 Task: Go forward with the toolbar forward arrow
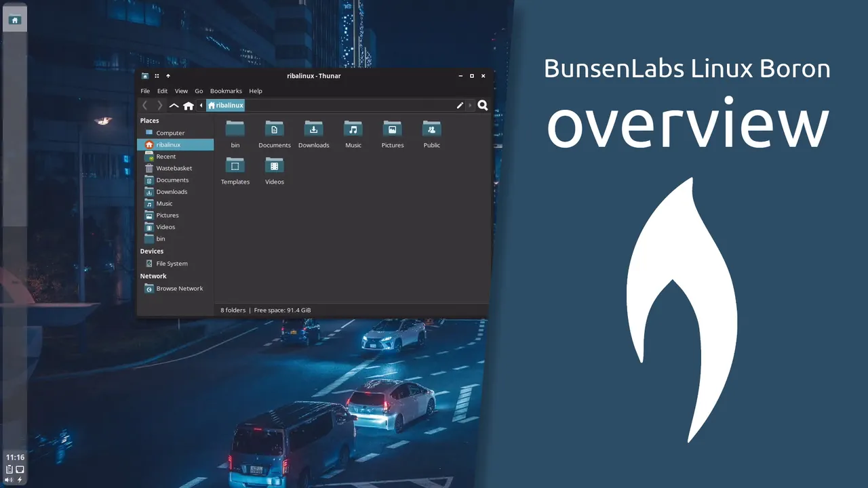[159, 105]
